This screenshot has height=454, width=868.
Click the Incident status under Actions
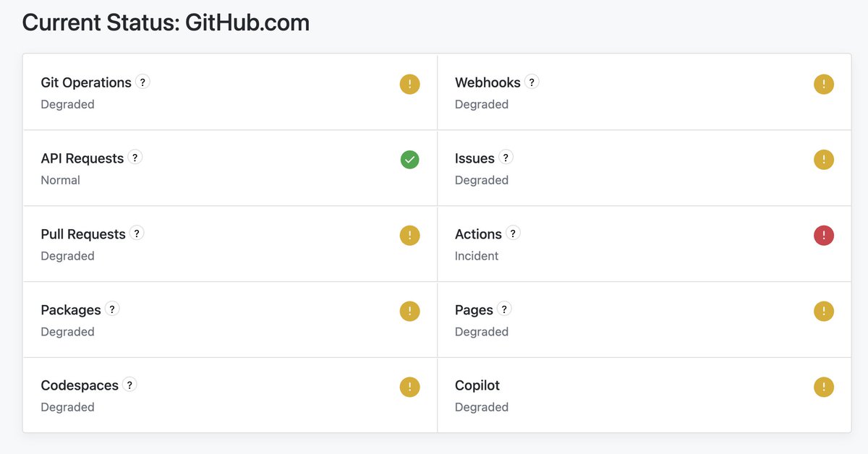pyautogui.click(x=477, y=256)
